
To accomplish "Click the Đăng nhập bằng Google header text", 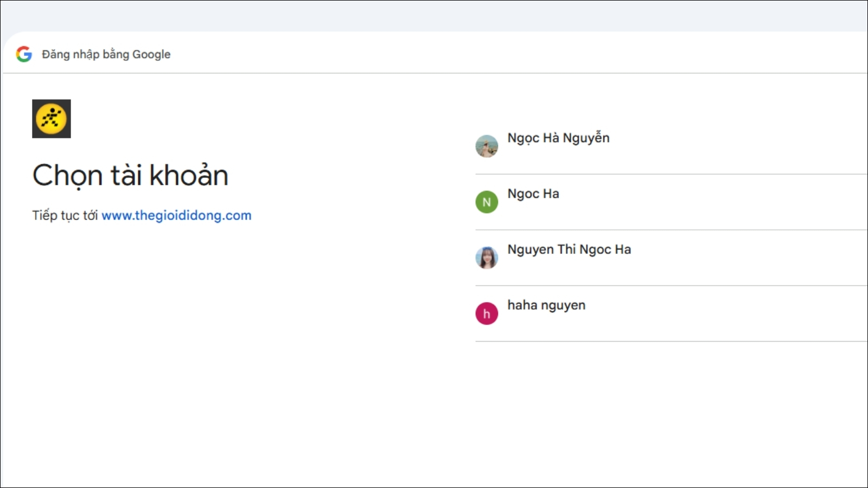I will (x=106, y=54).
